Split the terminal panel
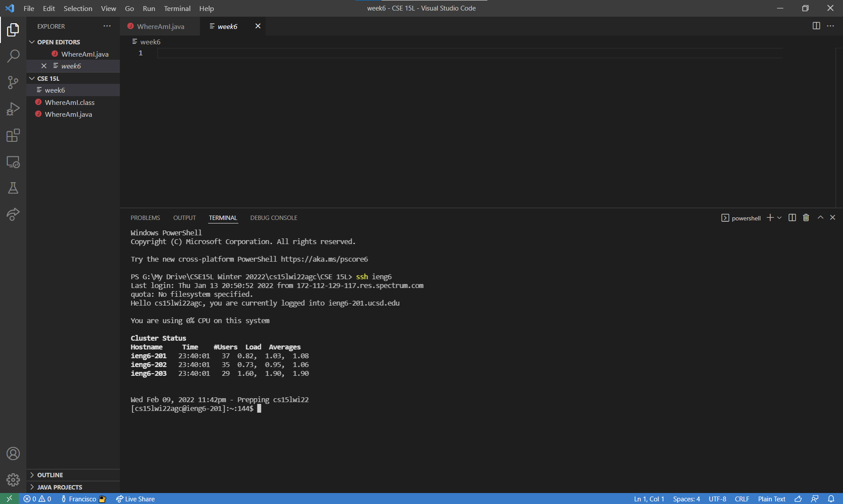The height and width of the screenshot is (504, 843). (792, 218)
